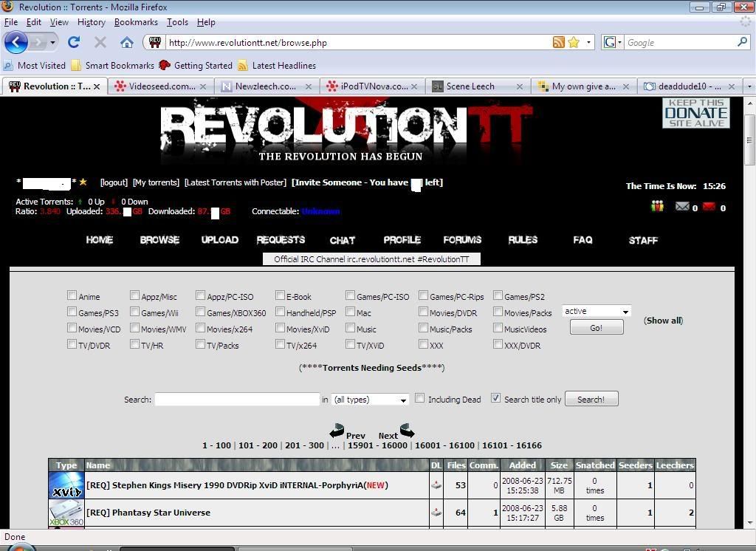756x551 pixels.
Task: Close the Videoseed.com tab
Action: pyautogui.click(x=203, y=86)
